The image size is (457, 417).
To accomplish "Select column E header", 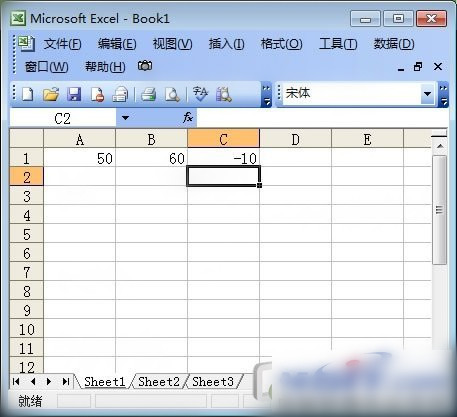I will tap(367, 139).
